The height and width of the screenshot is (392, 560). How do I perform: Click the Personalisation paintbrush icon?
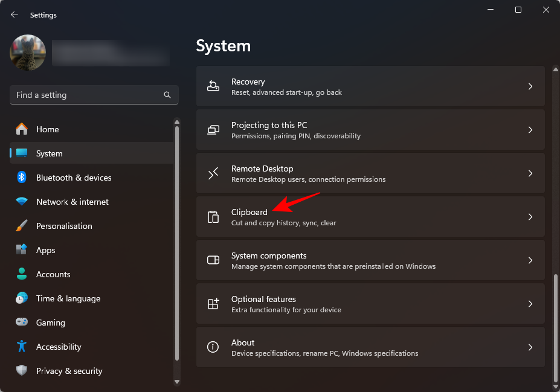click(x=22, y=226)
